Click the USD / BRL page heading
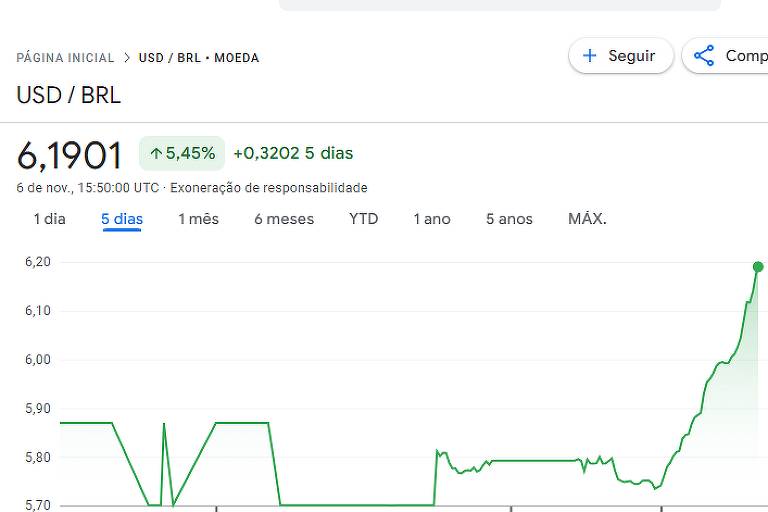Viewport: 768px width, 512px height. click(x=68, y=96)
